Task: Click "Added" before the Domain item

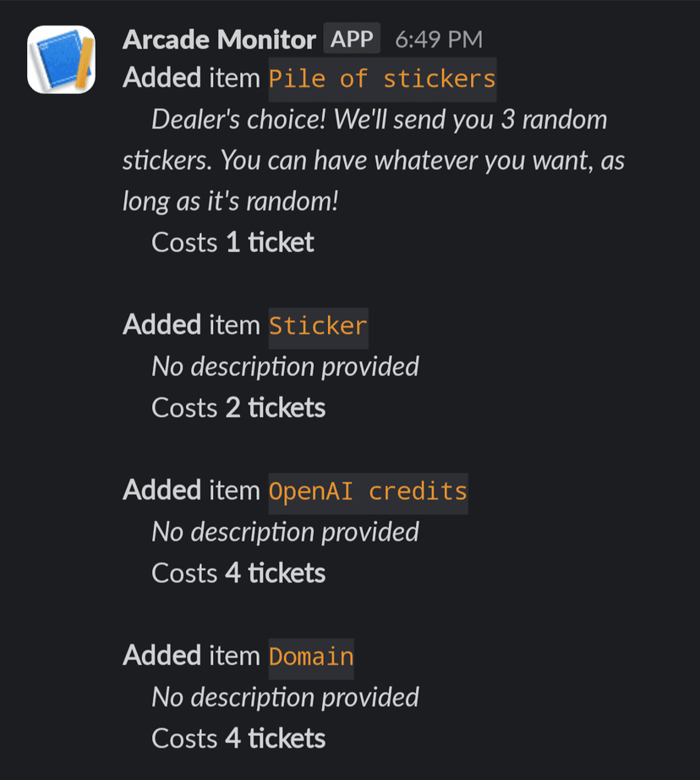Action: [162, 656]
